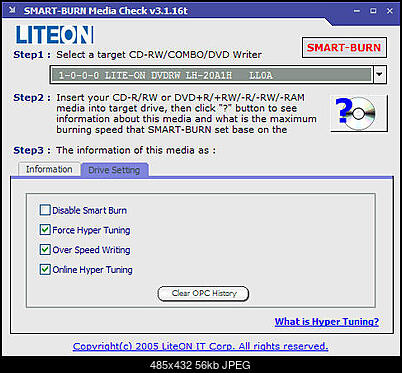Click the 485x432 56kb JPEG caption
402x373 pixels.
(200, 365)
